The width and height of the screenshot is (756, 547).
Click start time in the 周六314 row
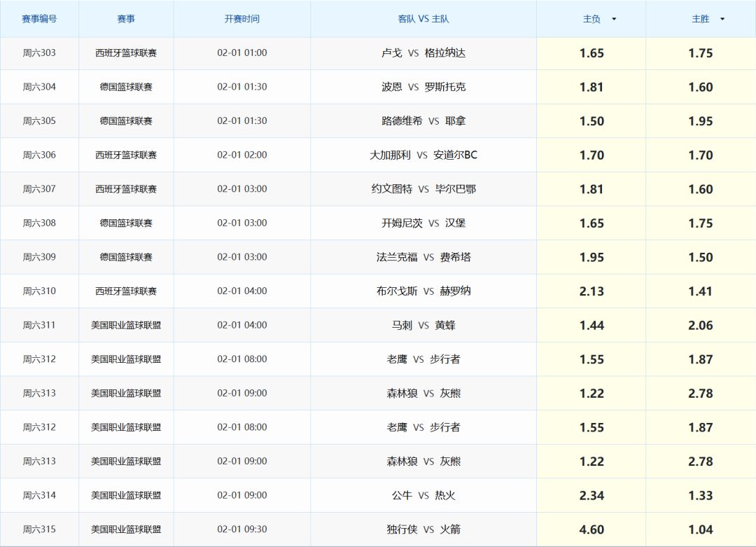242,495
